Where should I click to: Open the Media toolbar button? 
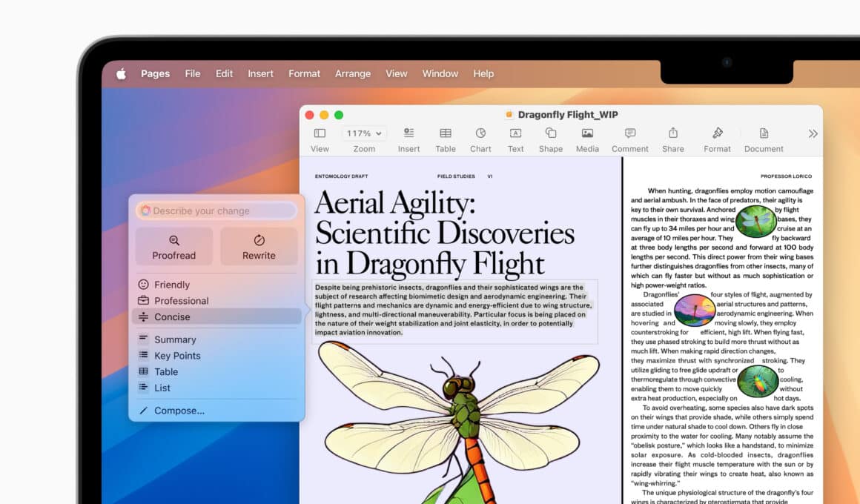[x=587, y=133]
